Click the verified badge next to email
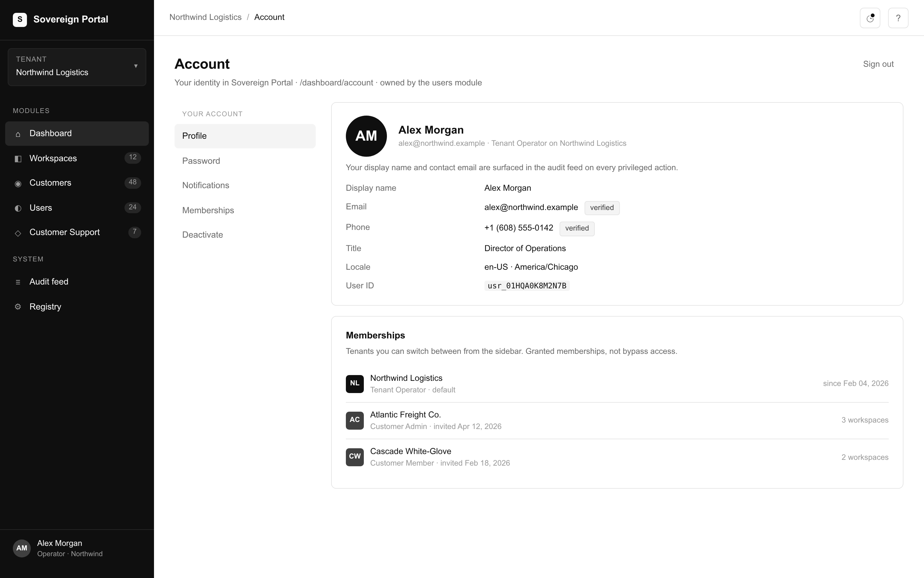Screen dimensions: 924x578 tap(602, 207)
